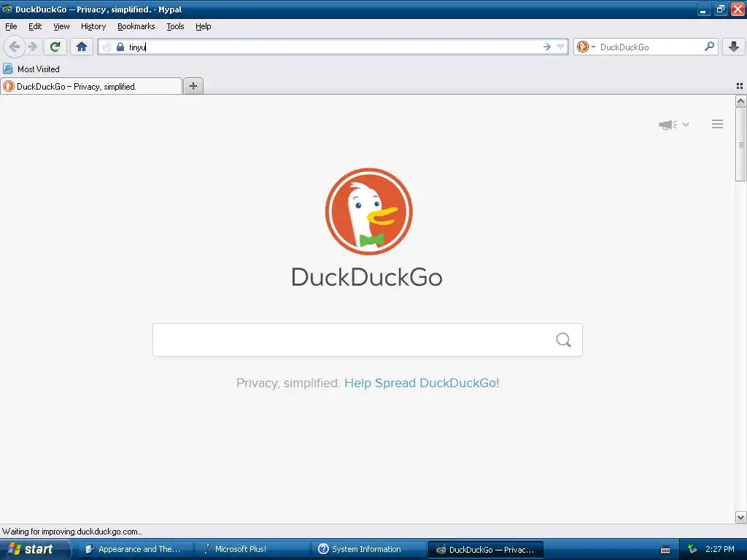Image resolution: width=747 pixels, height=560 pixels.
Task: Open the Bookmarks menu
Action: click(136, 26)
